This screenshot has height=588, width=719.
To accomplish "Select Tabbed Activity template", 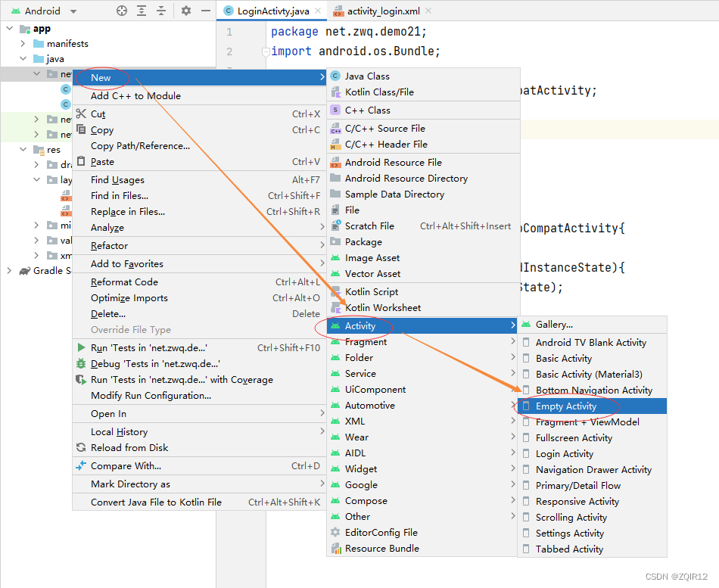I will click(592, 549).
